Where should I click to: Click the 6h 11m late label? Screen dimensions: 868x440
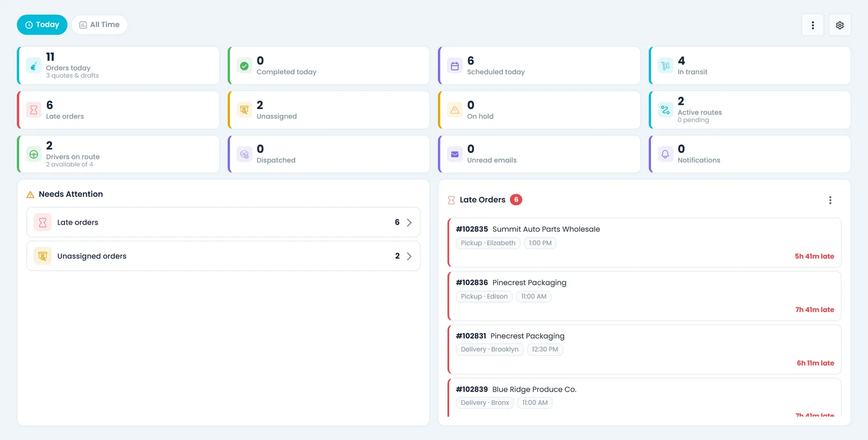pyautogui.click(x=815, y=364)
